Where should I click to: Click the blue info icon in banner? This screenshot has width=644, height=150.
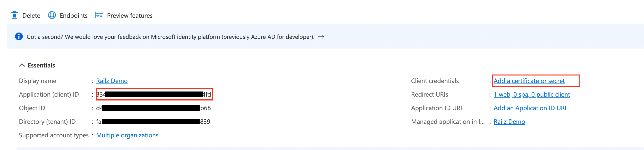[19, 37]
